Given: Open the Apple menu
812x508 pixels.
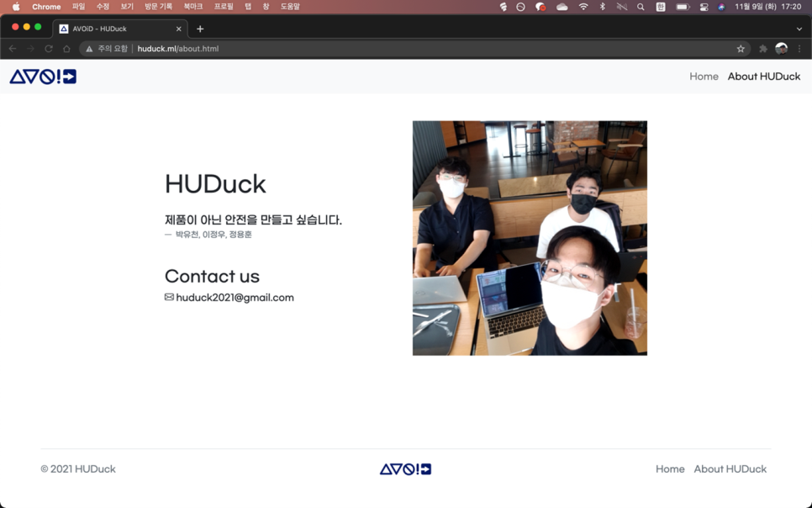Looking at the screenshot, I should coord(15,7).
